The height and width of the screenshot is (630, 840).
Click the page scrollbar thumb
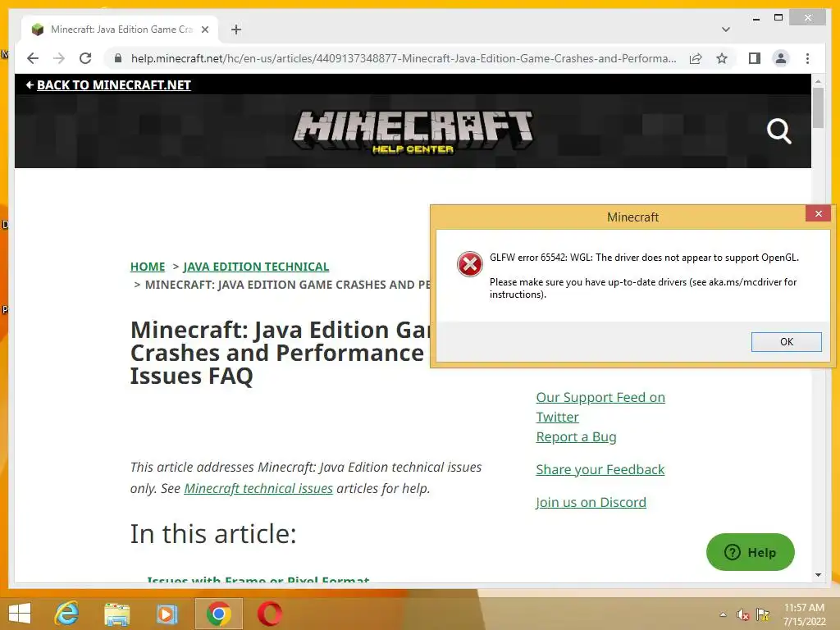click(818, 107)
